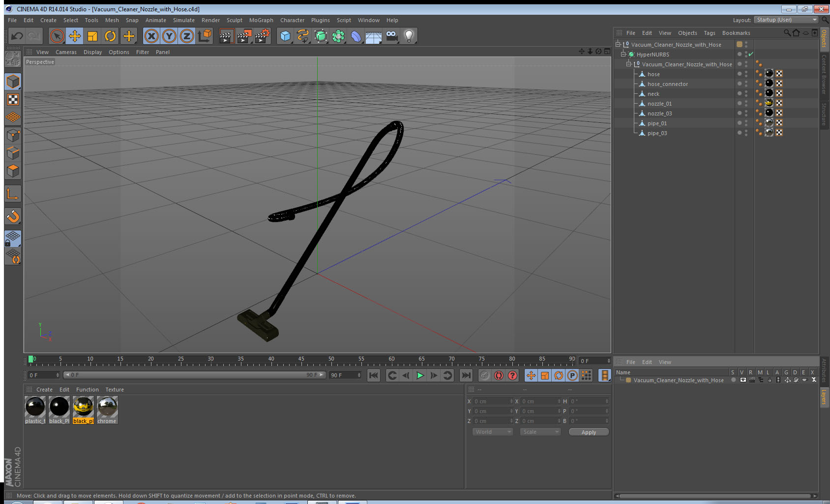
Task: Play the animation forward
Action: click(420, 375)
